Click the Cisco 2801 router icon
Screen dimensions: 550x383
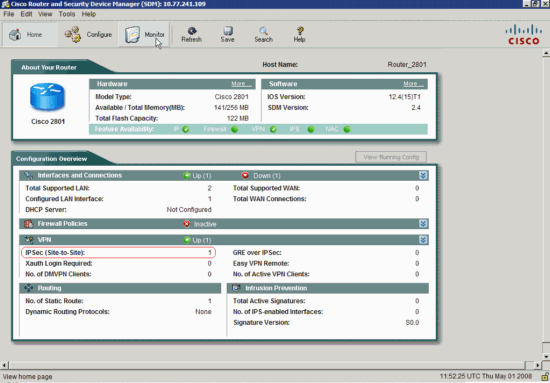tap(47, 97)
